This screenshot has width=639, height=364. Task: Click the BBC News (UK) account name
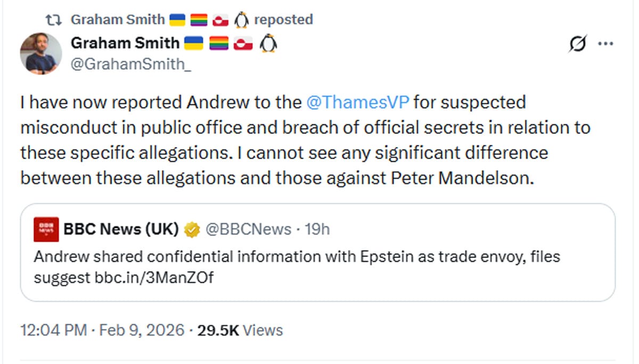[121, 229]
